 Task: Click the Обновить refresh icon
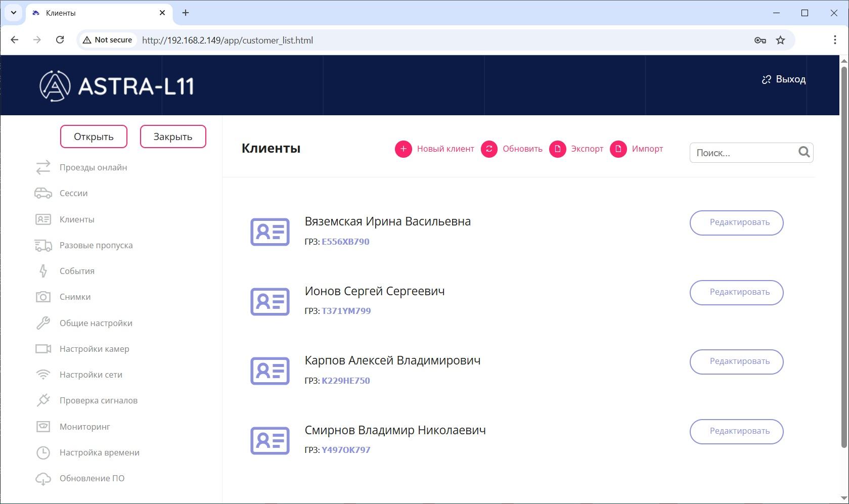(489, 149)
